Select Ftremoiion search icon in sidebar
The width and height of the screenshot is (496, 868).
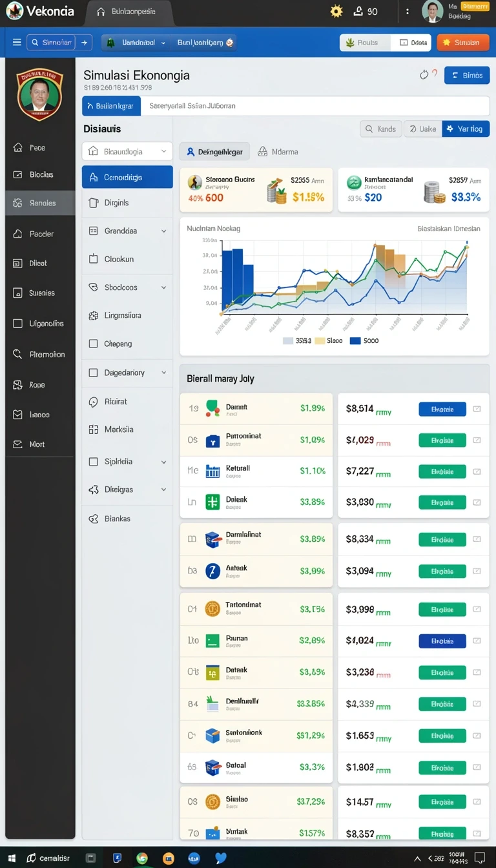[x=17, y=354]
